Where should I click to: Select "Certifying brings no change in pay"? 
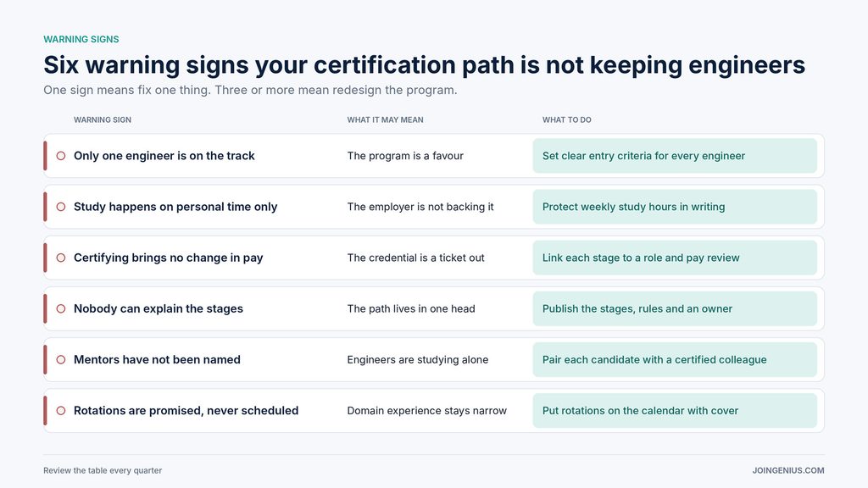tap(169, 258)
